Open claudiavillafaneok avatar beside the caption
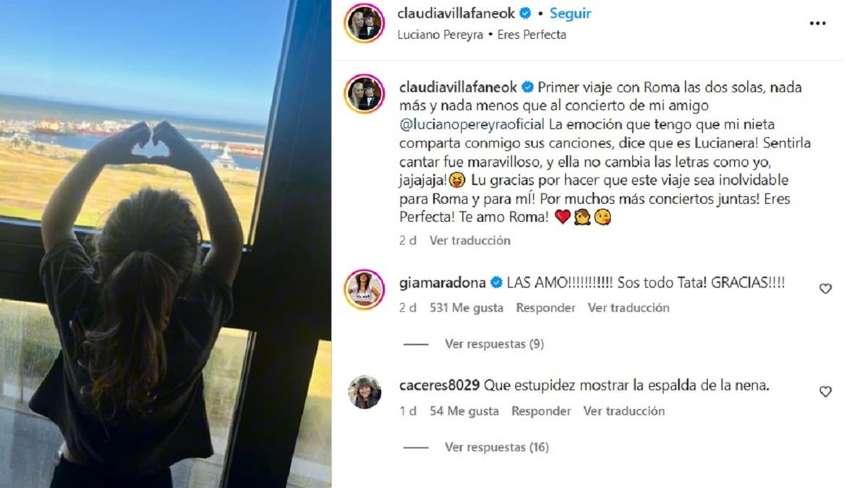This screenshot has width=868, height=488. pos(364,94)
